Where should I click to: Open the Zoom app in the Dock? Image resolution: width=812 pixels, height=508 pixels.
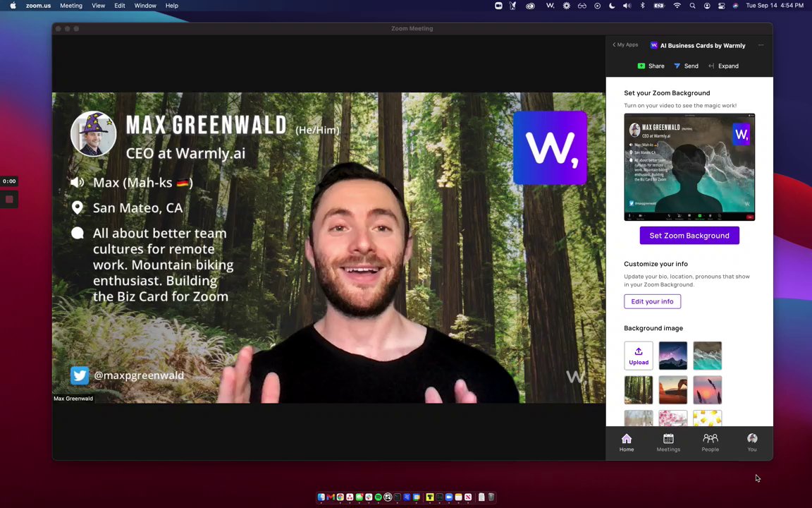tap(449, 497)
